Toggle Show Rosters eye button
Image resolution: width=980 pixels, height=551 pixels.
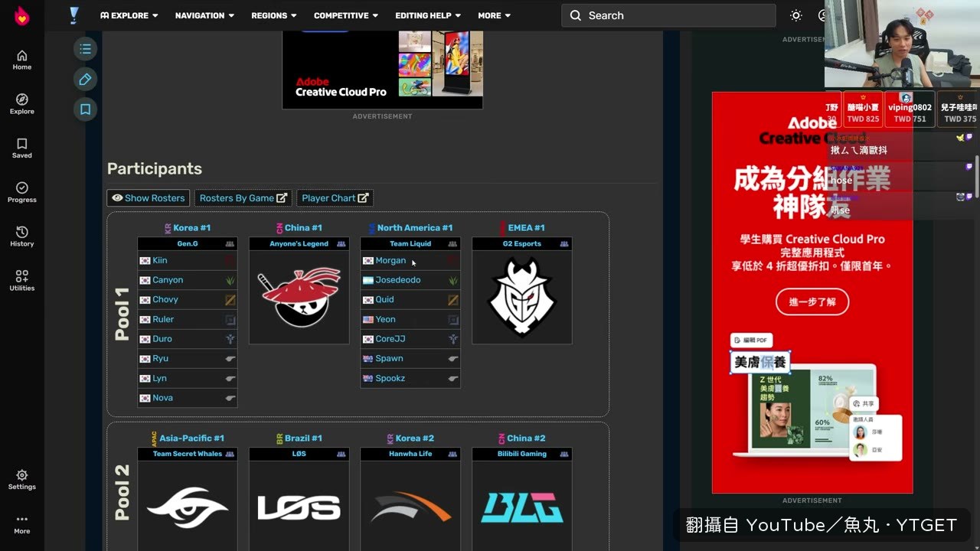click(149, 198)
